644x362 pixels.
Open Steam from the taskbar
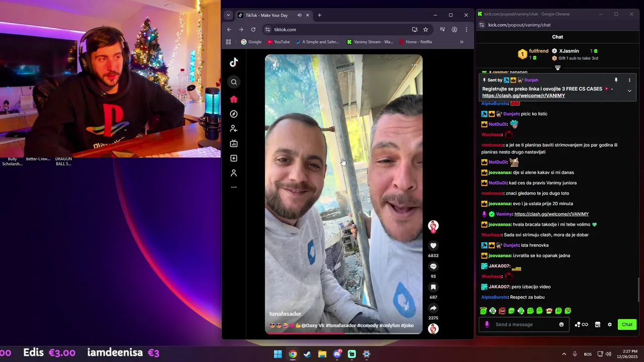[x=307, y=354]
